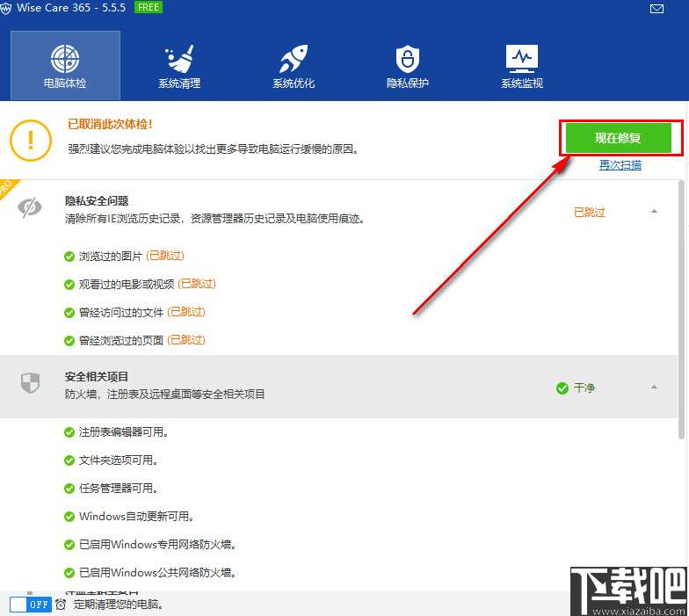
Task: Click the crossed-eye privacy section icon
Action: coord(30,207)
